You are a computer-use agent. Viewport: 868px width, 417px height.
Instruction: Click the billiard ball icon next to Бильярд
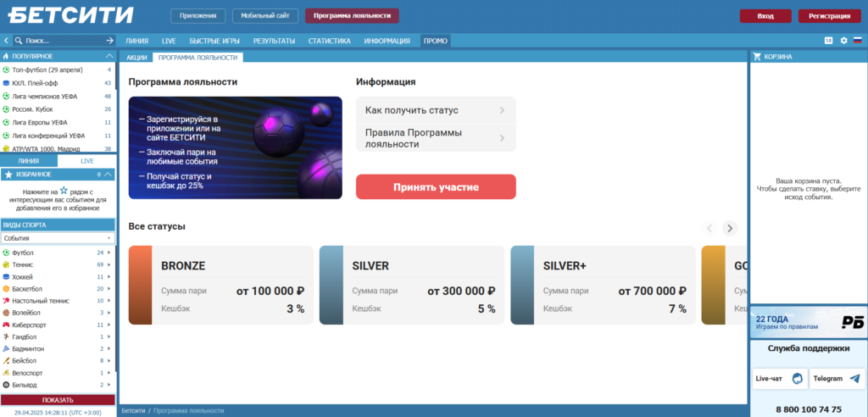click(6, 385)
